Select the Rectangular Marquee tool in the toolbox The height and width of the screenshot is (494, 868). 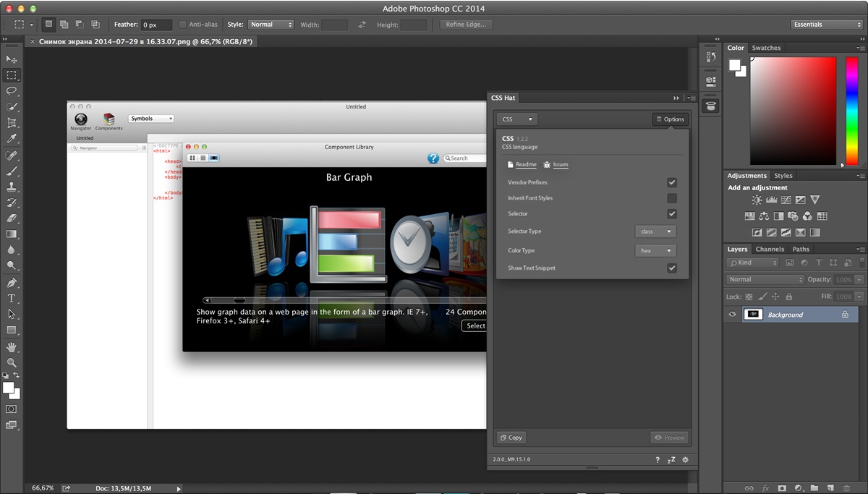(x=12, y=75)
